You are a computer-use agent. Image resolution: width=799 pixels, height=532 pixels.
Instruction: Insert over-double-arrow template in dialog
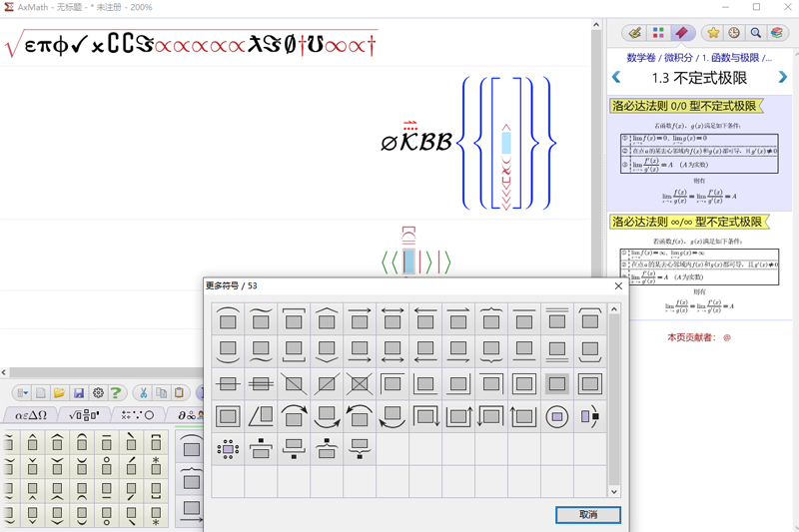393,318
